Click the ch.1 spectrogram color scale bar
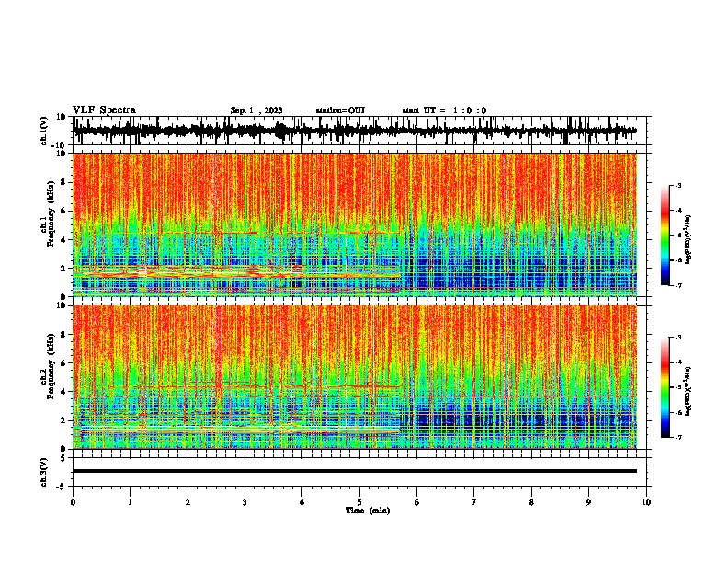 tap(665, 236)
